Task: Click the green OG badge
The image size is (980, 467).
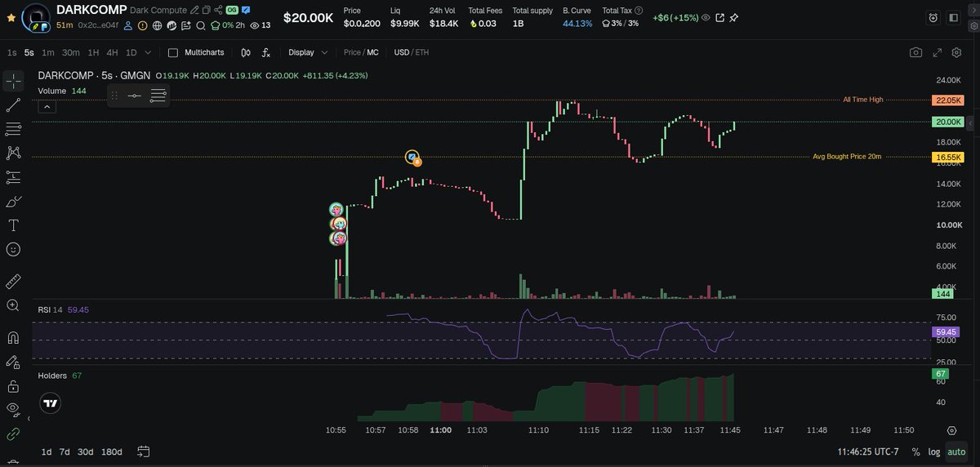Action: click(232, 11)
